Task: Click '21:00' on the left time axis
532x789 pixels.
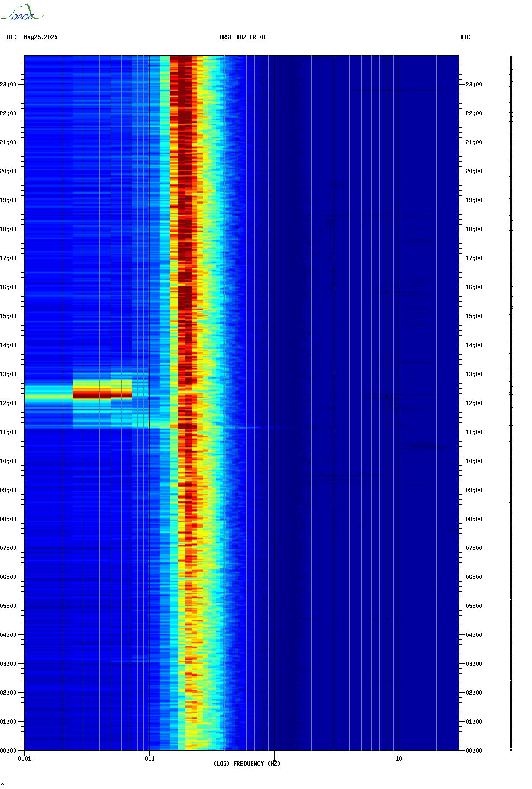Action: pyautogui.click(x=8, y=142)
